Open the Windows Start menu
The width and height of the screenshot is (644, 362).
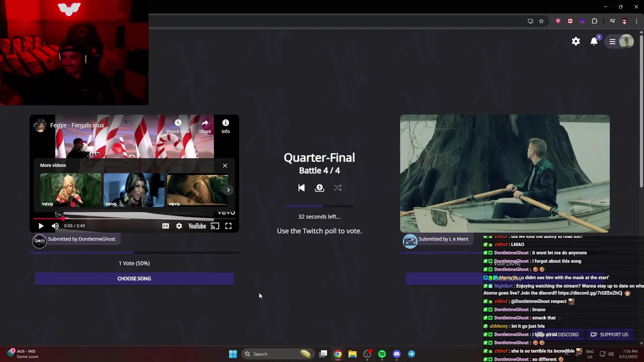233,354
